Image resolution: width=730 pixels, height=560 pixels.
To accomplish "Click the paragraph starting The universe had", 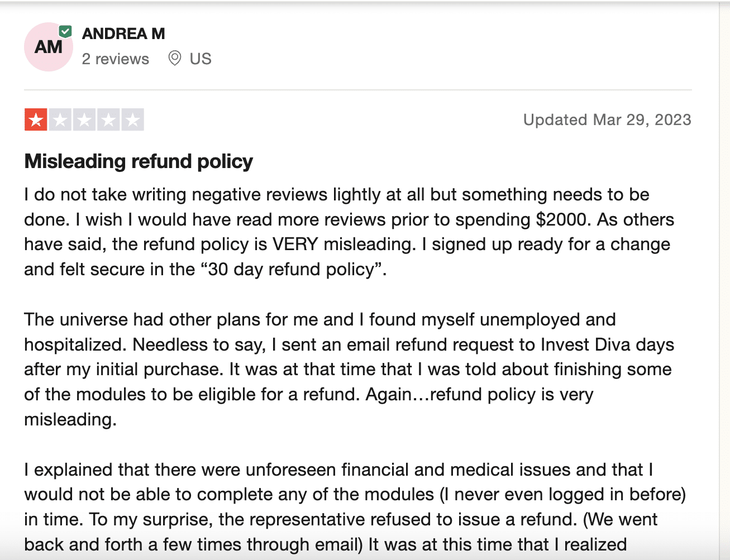I will point(349,369).
